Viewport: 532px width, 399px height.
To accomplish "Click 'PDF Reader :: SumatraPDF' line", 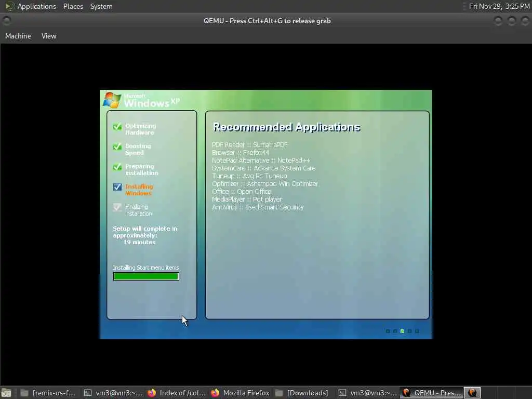I will click(250, 145).
